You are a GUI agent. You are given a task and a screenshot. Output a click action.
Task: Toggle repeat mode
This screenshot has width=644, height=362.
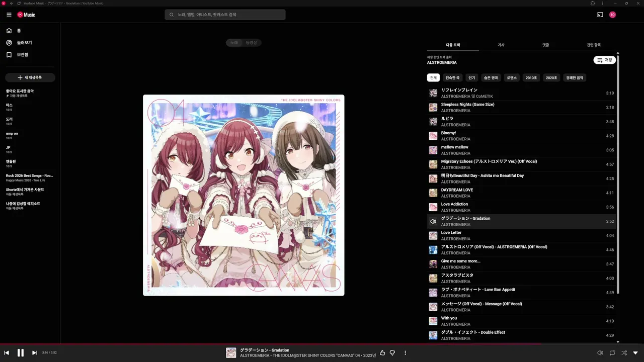click(x=612, y=353)
